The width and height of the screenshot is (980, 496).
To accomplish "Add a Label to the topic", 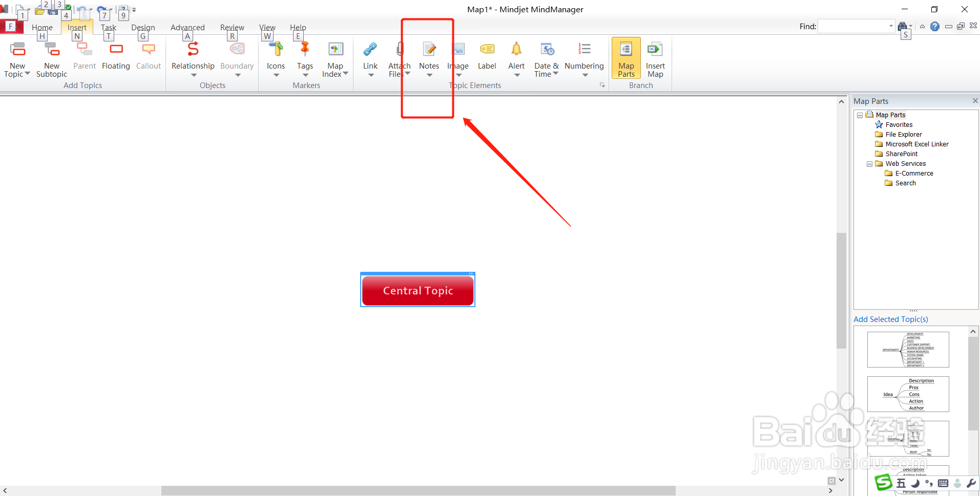I will pyautogui.click(x=487, y=55).
